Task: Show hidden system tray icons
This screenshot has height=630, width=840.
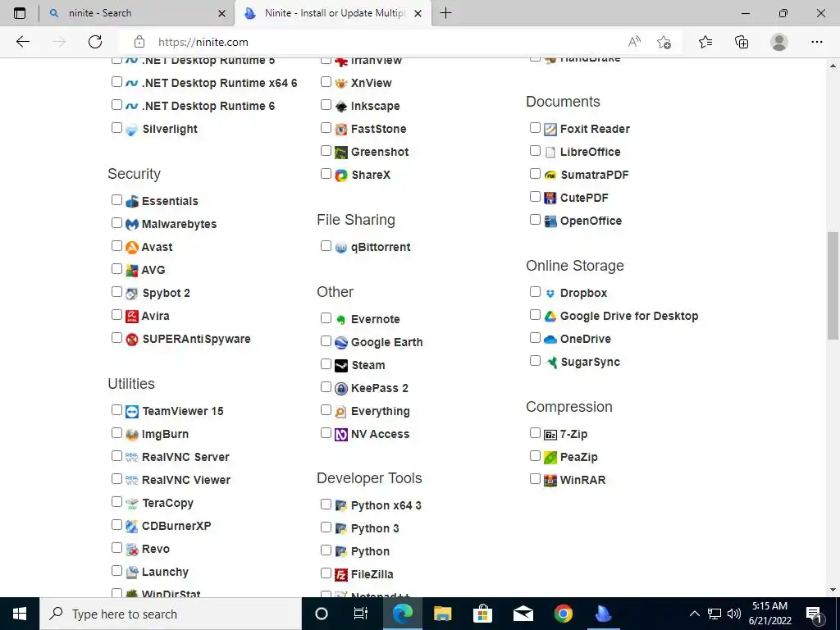Action: click(x=694, y=614)
